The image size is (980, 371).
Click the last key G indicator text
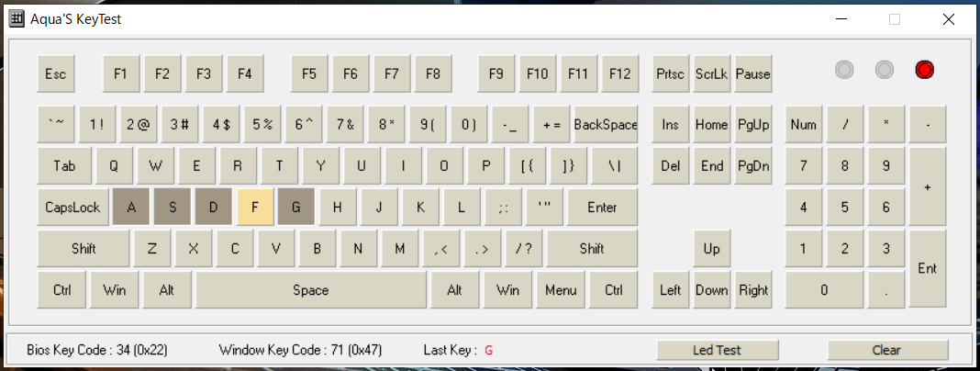[489, 350]
